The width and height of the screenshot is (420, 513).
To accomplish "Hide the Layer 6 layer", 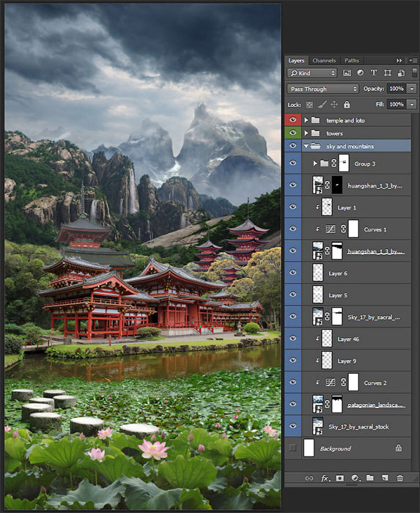I will pyautogui.click(x=292, y=273).
